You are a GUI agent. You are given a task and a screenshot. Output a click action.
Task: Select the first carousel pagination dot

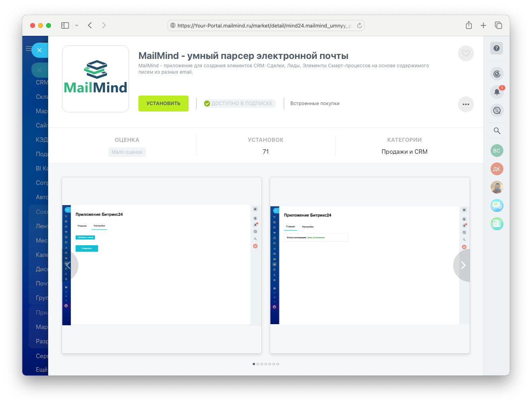click(254, 364)
